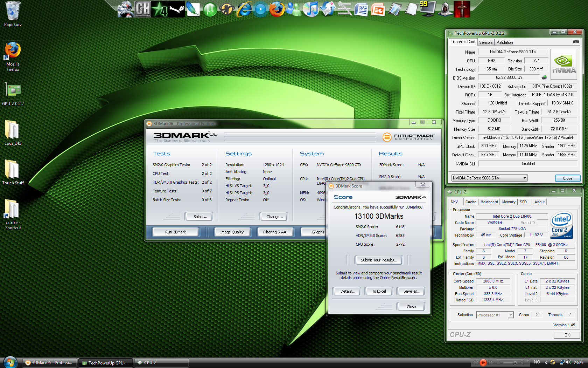Click volume speaker icon in system tray
The image size is (588, 368).
point(568,362)
